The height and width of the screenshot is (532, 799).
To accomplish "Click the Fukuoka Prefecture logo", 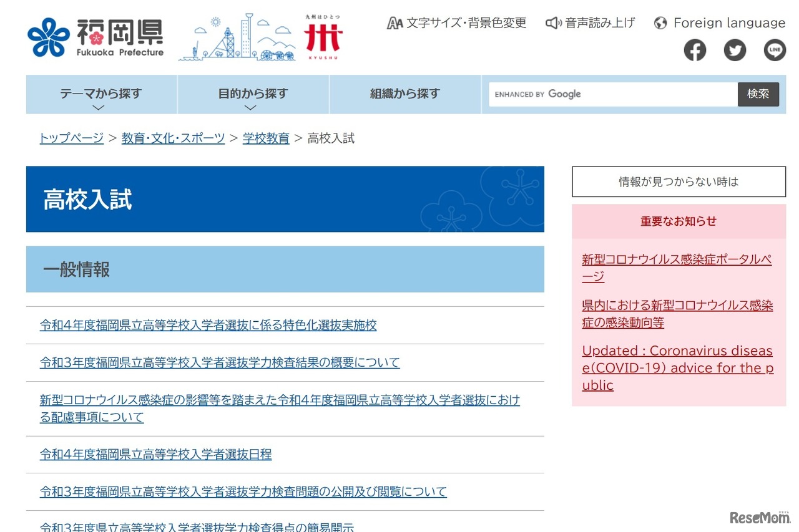I will (x=96, y=38).
